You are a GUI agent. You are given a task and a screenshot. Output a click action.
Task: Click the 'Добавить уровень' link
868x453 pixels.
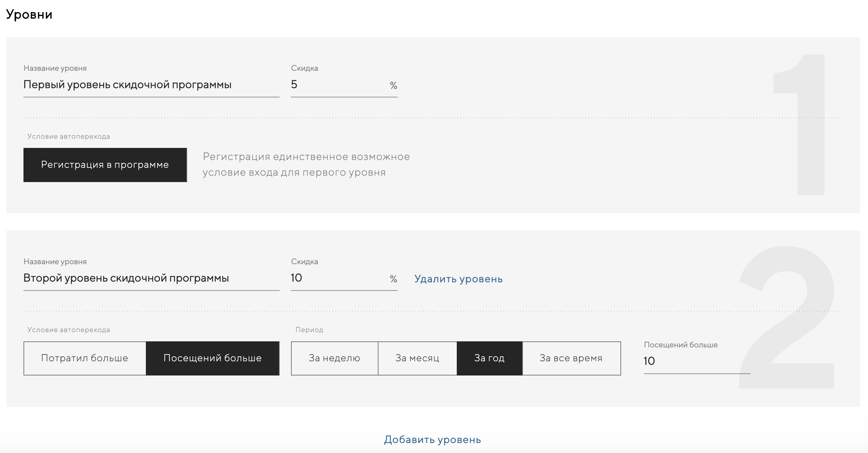click(432, 440)
